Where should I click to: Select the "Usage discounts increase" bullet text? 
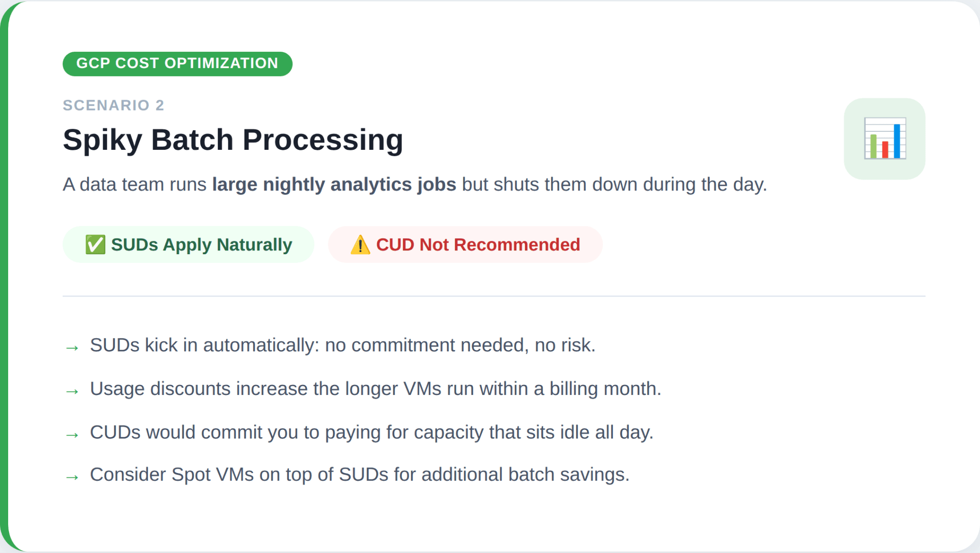coord(375,389)
